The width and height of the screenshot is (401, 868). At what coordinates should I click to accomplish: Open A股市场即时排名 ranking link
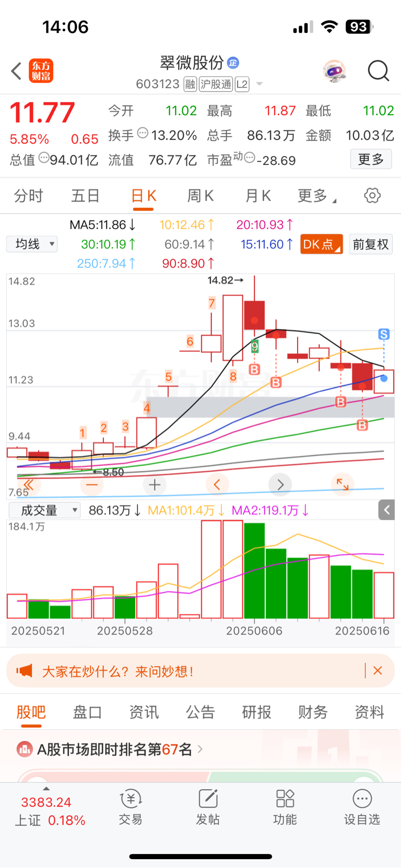pos(120,750)
